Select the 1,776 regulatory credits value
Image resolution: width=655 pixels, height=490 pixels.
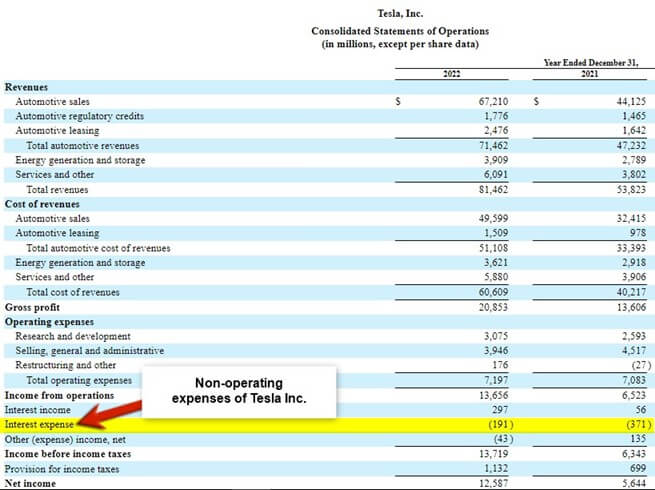pos(496,116)
